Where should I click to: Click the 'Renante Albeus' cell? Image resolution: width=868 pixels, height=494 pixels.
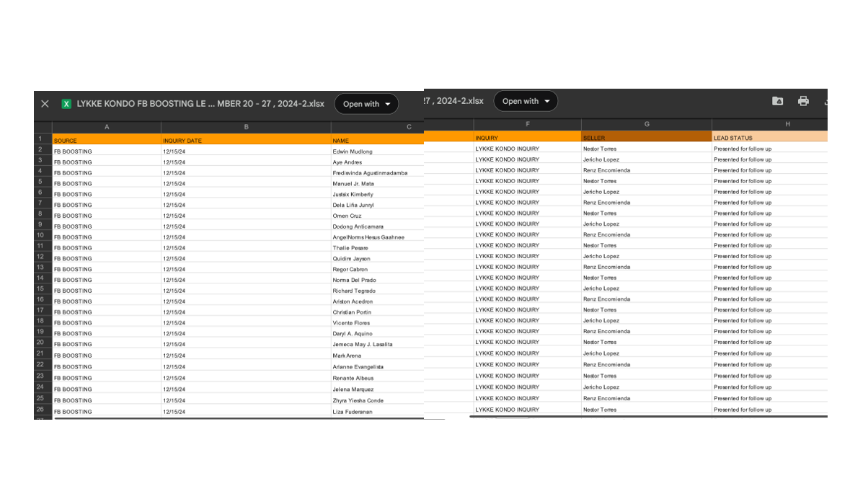[377, 378]
